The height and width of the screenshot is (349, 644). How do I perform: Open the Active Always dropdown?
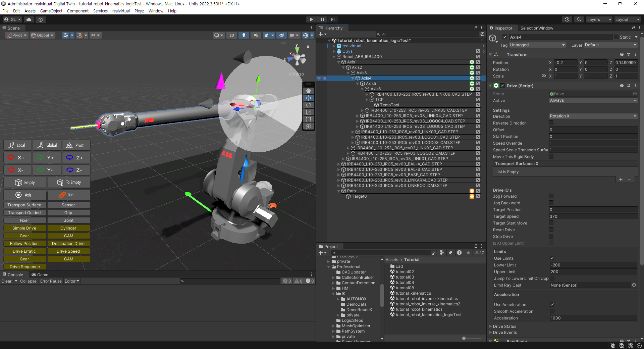click(x=593, y=100)
